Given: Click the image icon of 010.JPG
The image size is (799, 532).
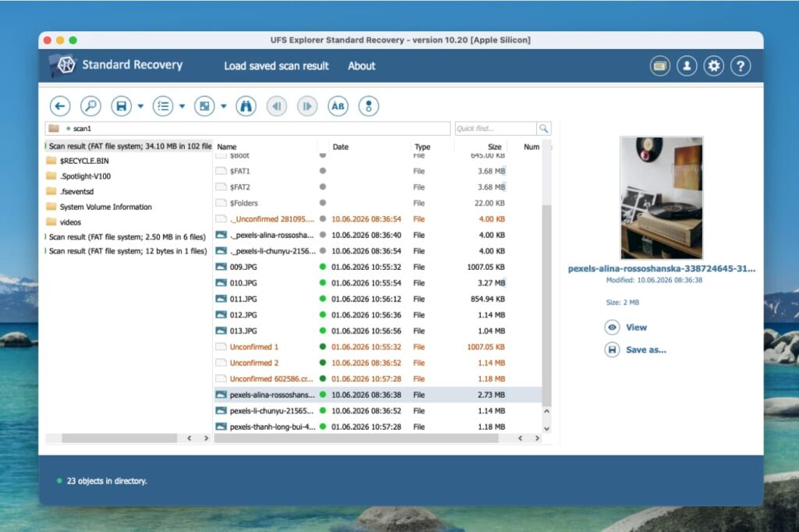Looking at the screenshot, I should [x=221, y=283].
